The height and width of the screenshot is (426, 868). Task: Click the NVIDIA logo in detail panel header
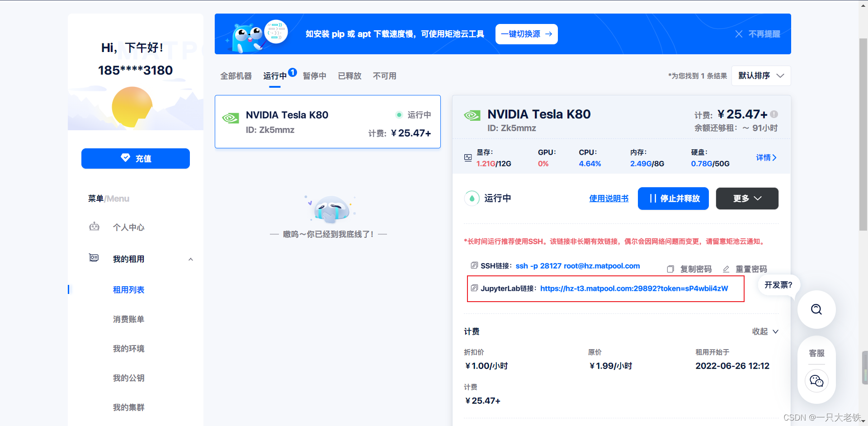click(472, 115)
